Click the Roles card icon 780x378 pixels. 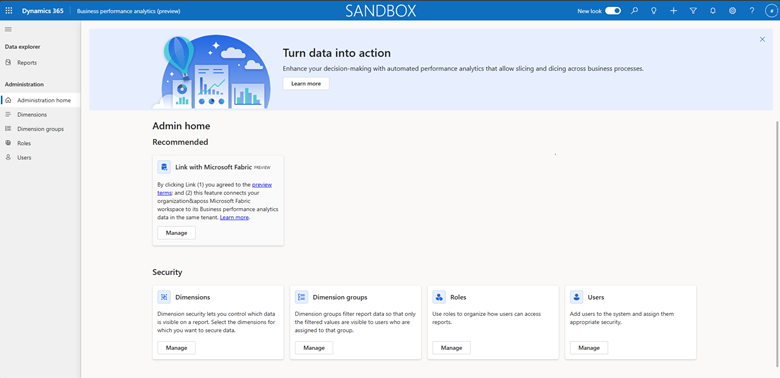[x=439, y=297]
